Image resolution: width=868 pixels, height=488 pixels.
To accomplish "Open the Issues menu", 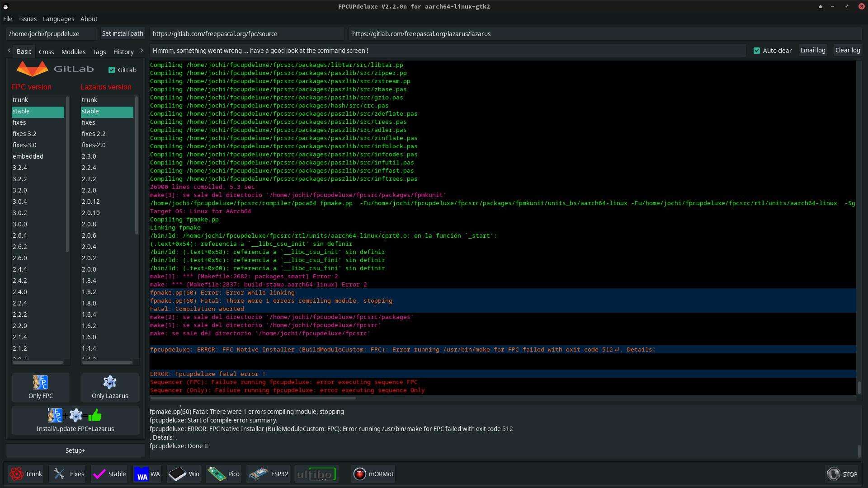I will click(x=28, y=19).
